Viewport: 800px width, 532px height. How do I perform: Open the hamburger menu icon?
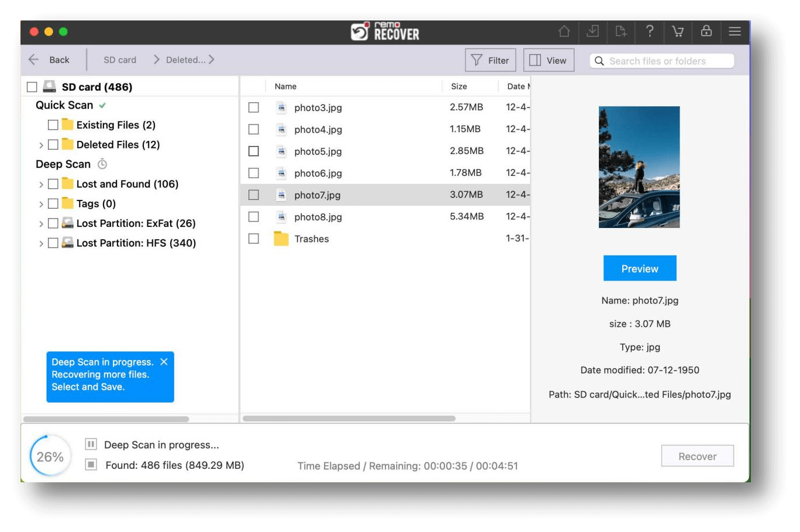[x=735, y=32]
